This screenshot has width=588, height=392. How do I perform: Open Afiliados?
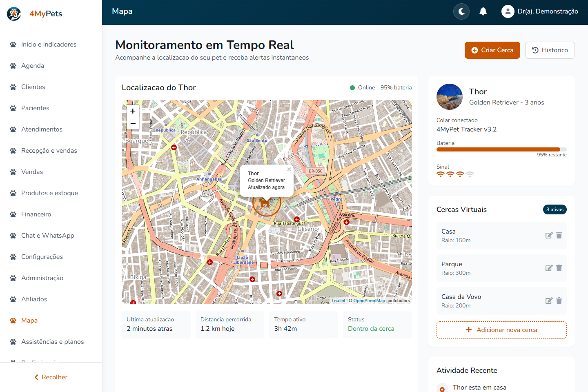pos(51,299)
